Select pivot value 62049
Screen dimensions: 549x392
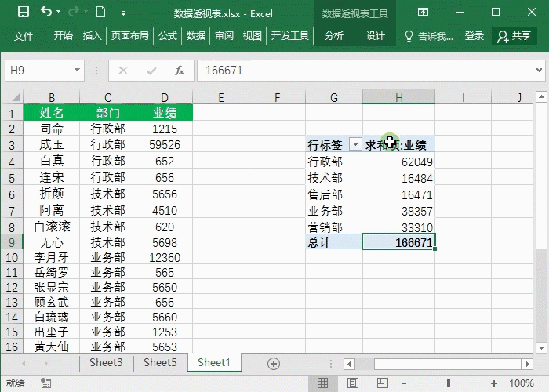(398, 162)
